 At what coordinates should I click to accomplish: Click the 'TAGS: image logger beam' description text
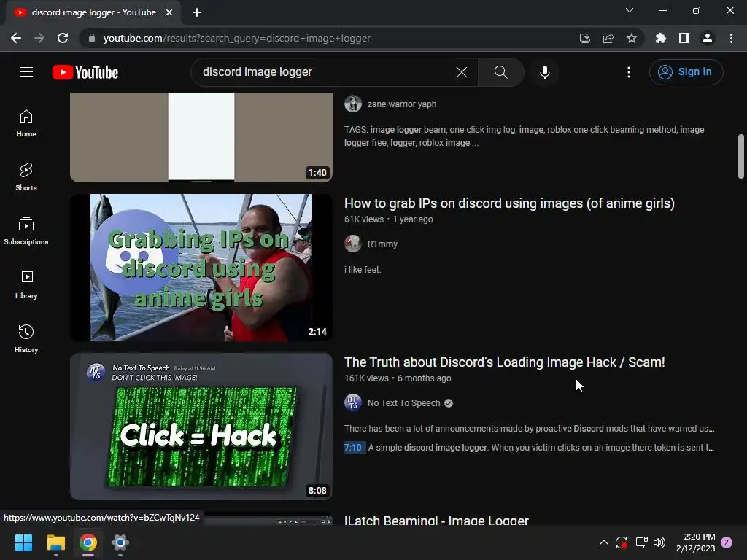click(x=524, y=136)
